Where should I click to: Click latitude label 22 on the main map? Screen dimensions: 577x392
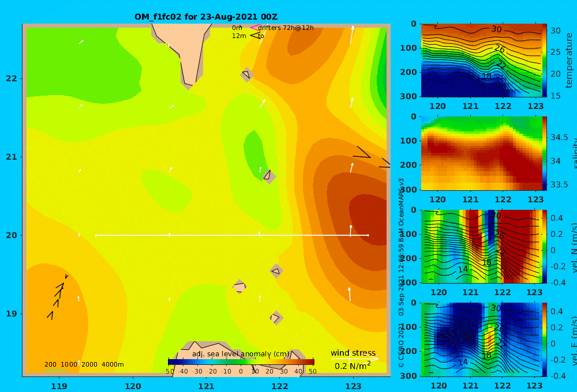[12, 78]
